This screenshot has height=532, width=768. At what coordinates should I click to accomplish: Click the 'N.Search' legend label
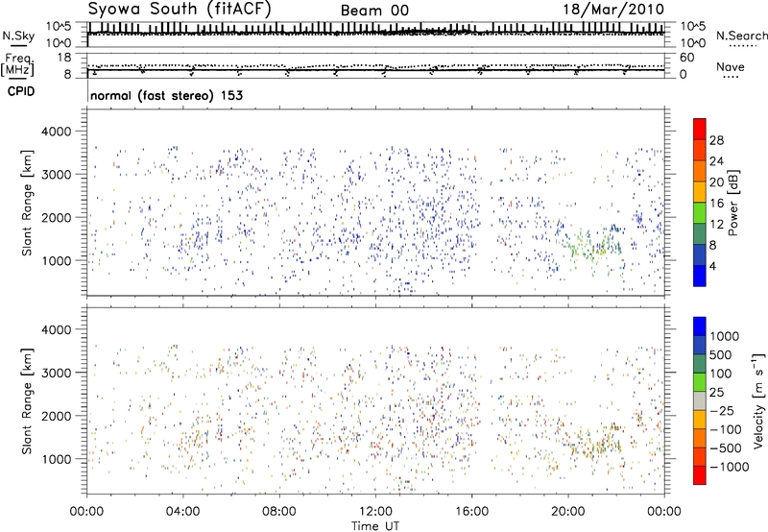741,36
